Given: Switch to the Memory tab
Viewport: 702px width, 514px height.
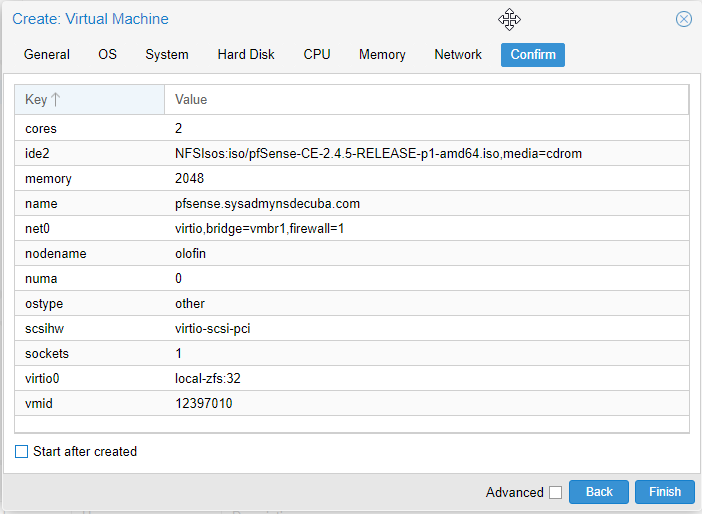Looking at the screenshot, I should point(382,55).
